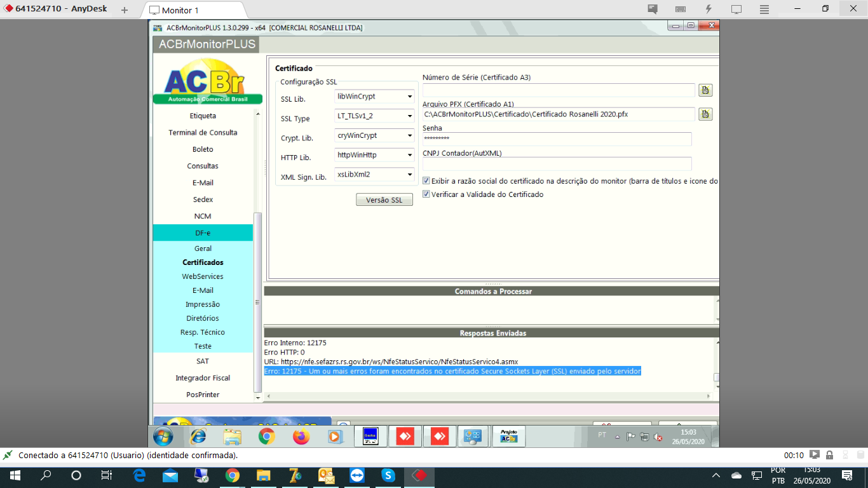Screen dimensions: 868x488
Task: Open the Teste sub-item
Action: [203, 346]
